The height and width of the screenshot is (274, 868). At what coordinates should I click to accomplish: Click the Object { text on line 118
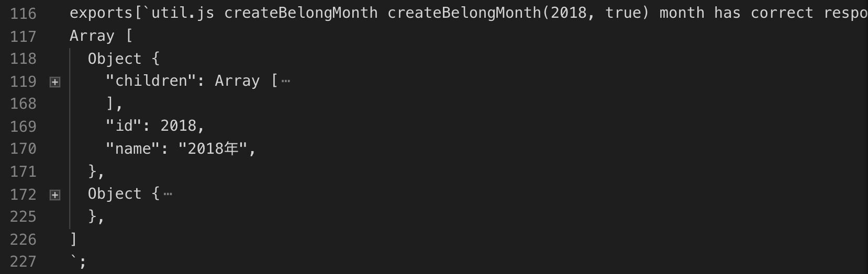pyautogui.click(x=124, y=59)
